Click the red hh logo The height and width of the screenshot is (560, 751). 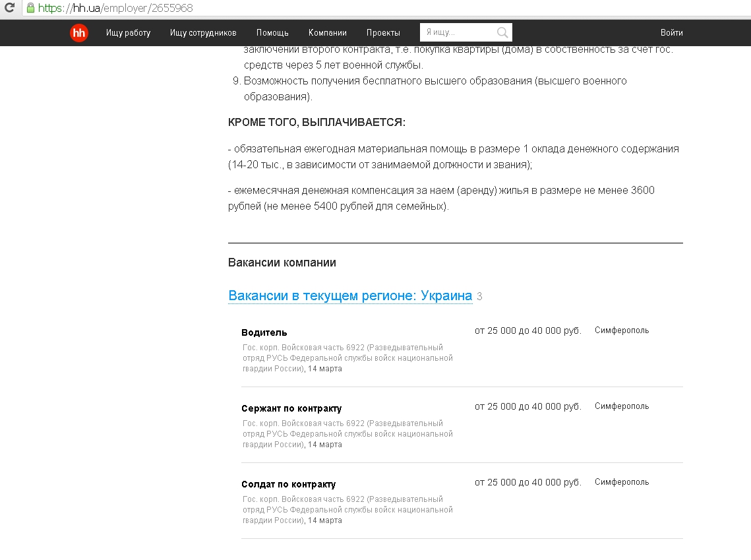(x=79, y=32)
